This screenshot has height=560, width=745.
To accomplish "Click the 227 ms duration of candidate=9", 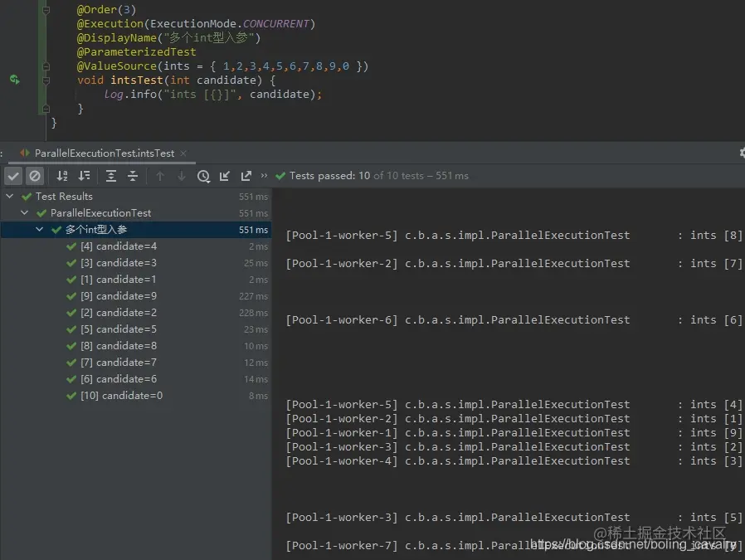I will (x=253, y=296).
